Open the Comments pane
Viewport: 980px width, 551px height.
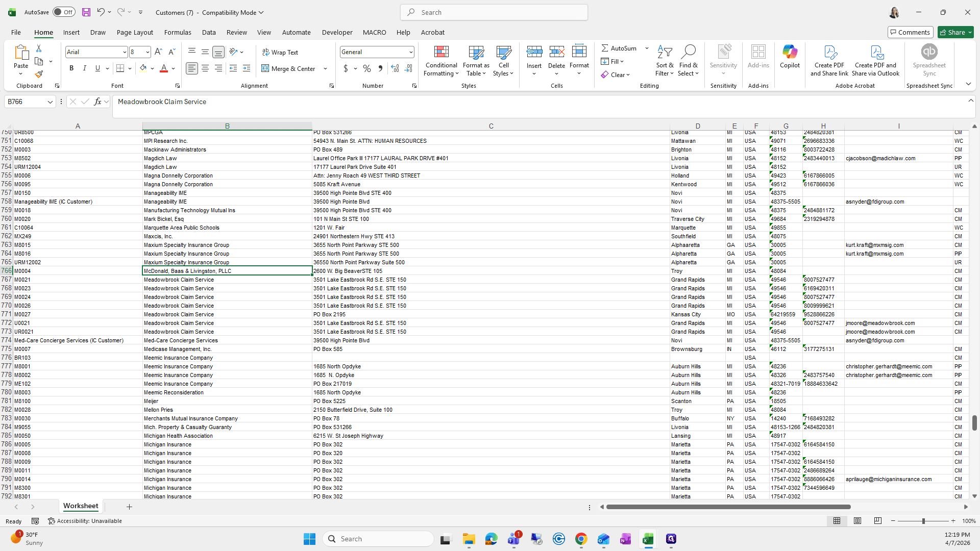click(x=910, y=32)
